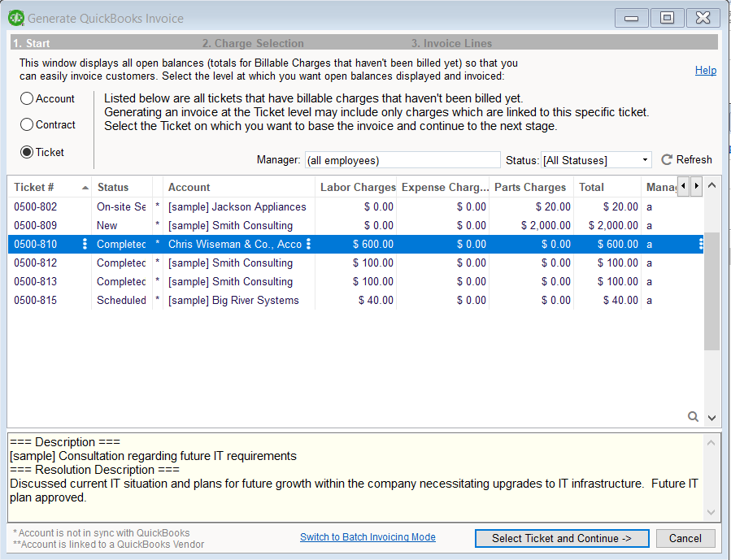Choose the Ticket radio button
This screenshot has width=731, height=560.
tap(28, 152)
